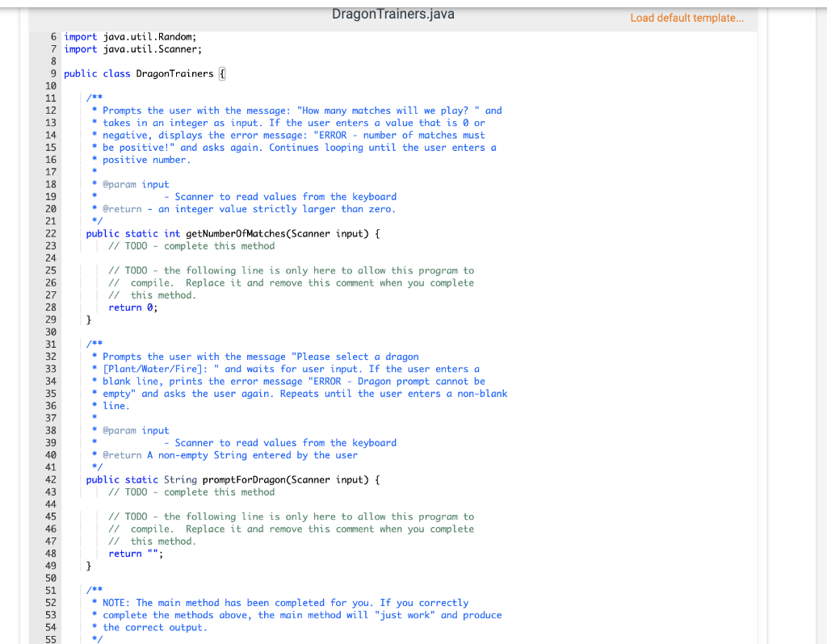Click the Load default template link
Viewport: 827px width, 644px height.
pos(686,18)
